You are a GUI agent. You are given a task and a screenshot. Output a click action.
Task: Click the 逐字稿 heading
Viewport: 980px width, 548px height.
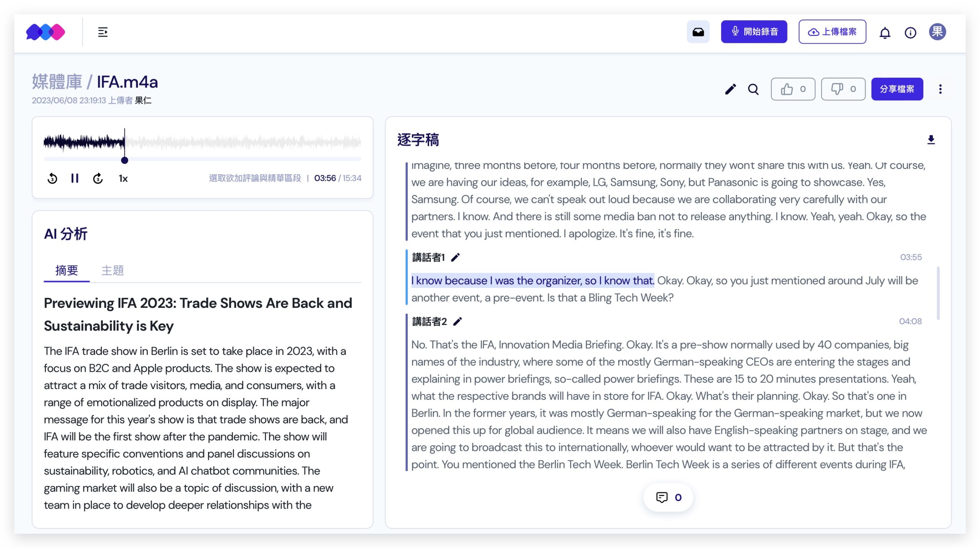coord(418,140)
